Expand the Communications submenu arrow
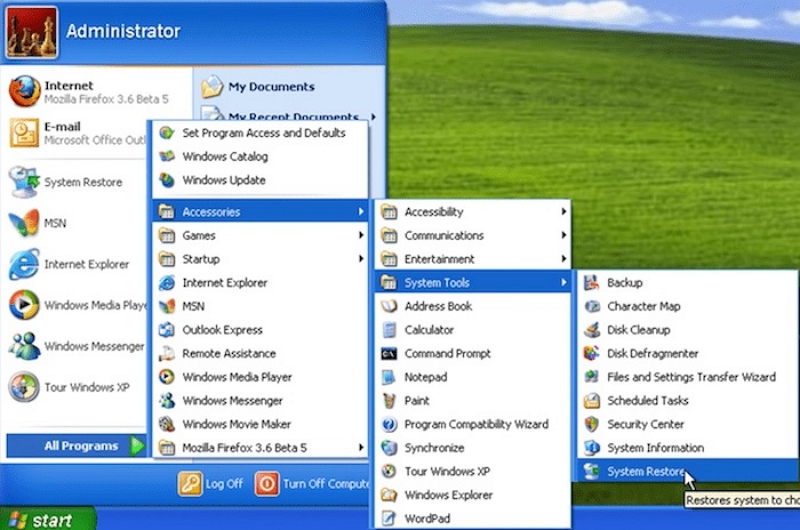The image size is (800, 530). click(x=563, y=235)
